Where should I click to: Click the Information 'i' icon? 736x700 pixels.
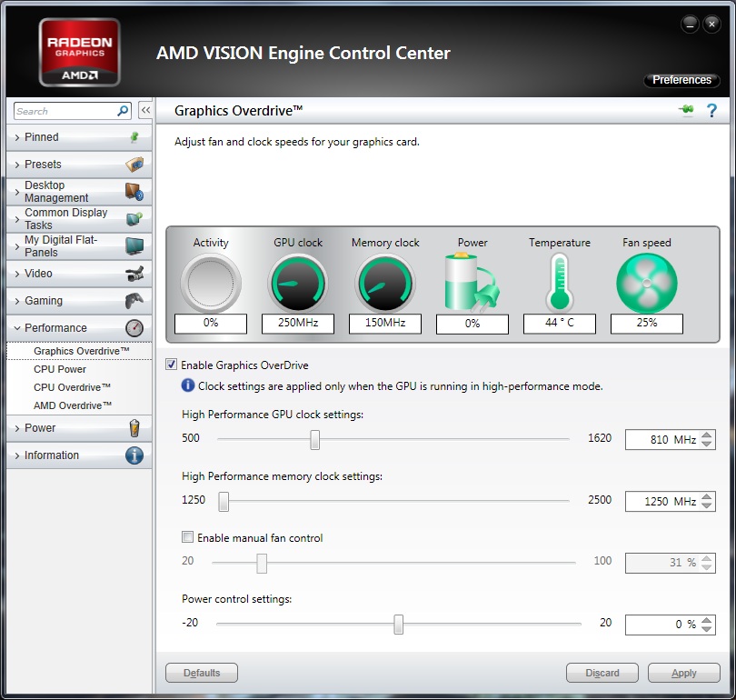(x=134, y=455)
